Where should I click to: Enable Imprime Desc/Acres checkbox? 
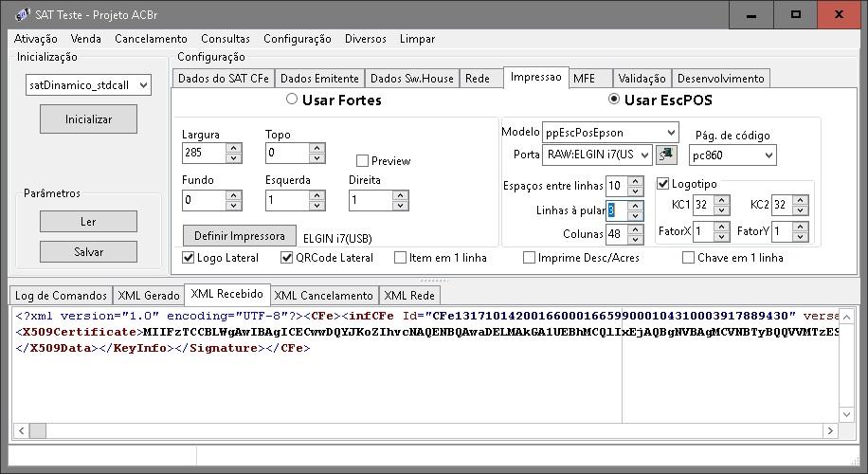pos(529,258)
